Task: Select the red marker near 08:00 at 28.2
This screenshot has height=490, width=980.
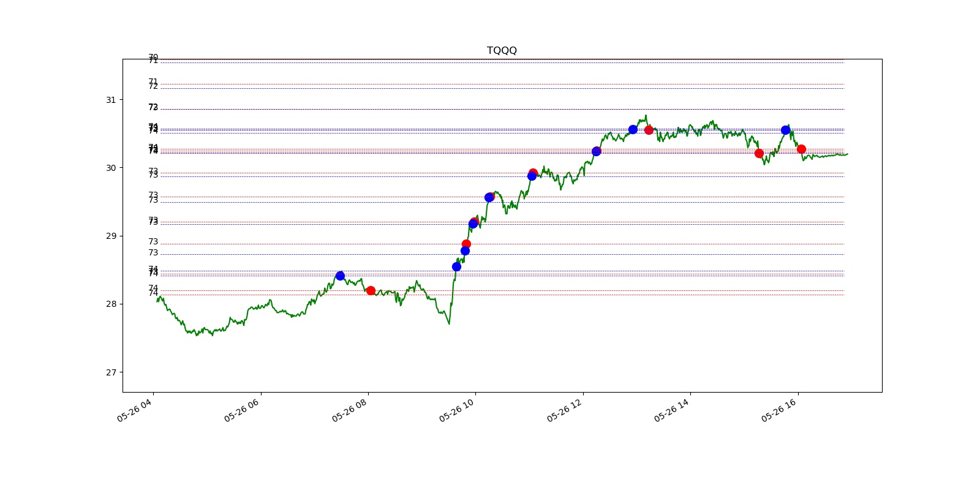Action: [x=371, y=290]
